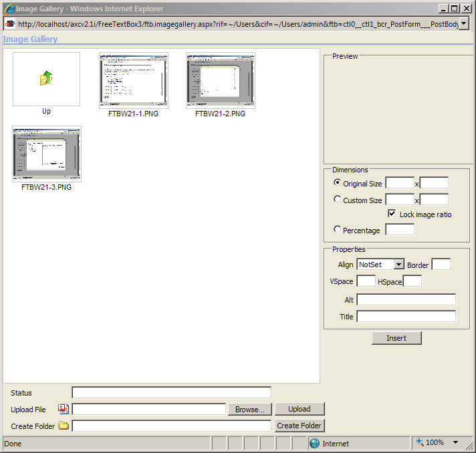The image size is (476, 453).
Task: Click the Alt text input field
Action: [406, 299]
